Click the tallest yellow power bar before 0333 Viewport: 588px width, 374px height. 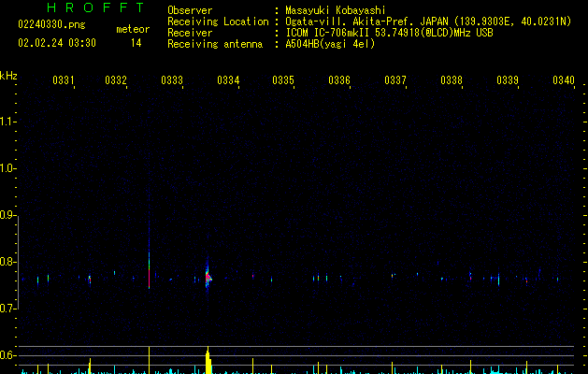coord(150,360)
